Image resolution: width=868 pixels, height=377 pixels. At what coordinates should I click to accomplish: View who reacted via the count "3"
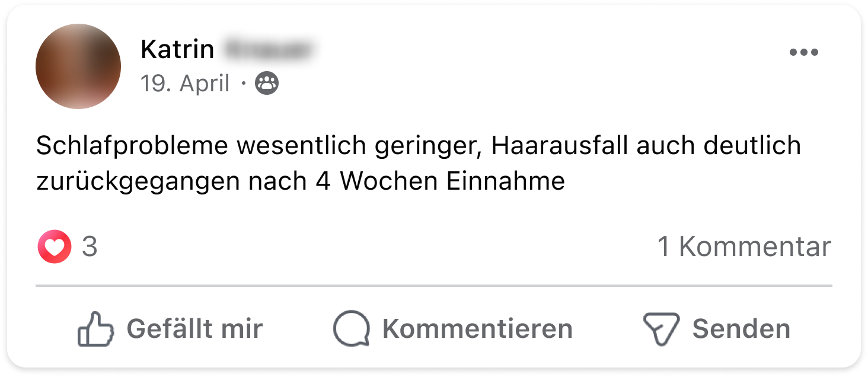(90, 247)
